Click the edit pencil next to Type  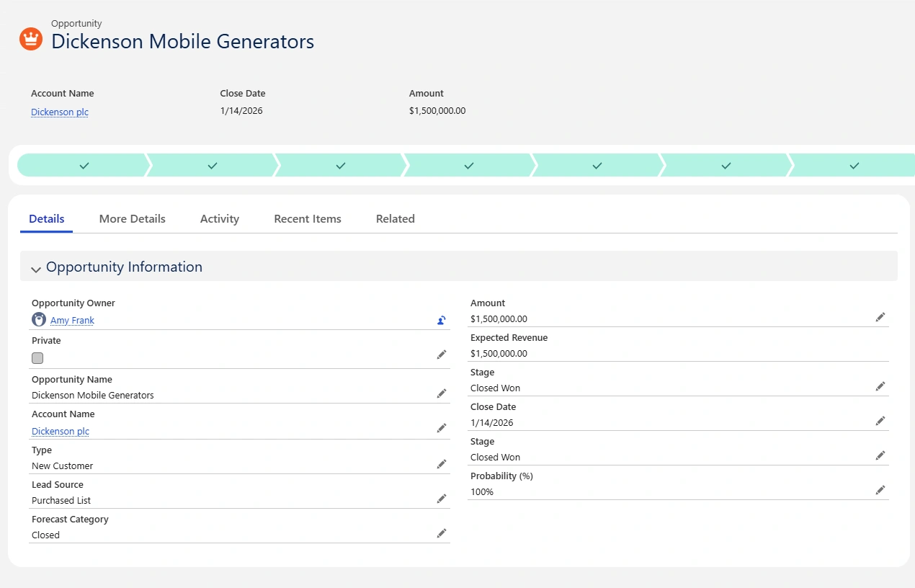442,464
